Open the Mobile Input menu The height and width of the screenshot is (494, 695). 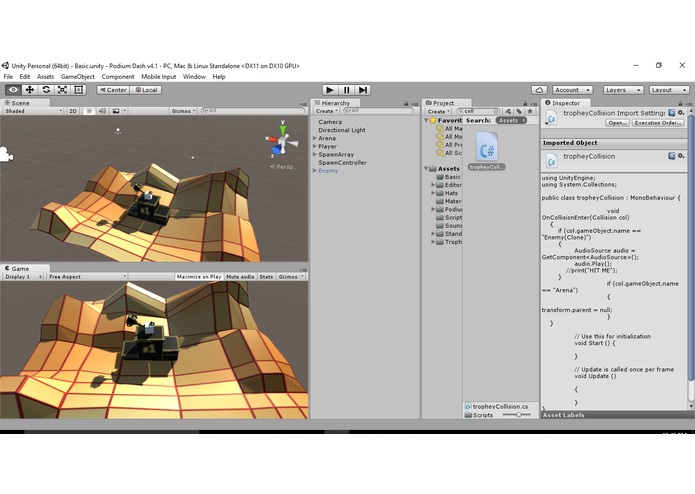(x=159, y=77)
